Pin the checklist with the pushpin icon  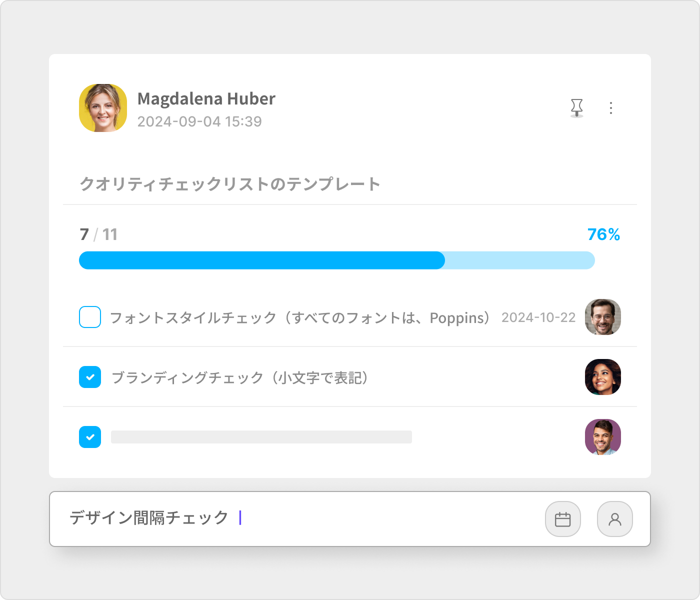577,107
